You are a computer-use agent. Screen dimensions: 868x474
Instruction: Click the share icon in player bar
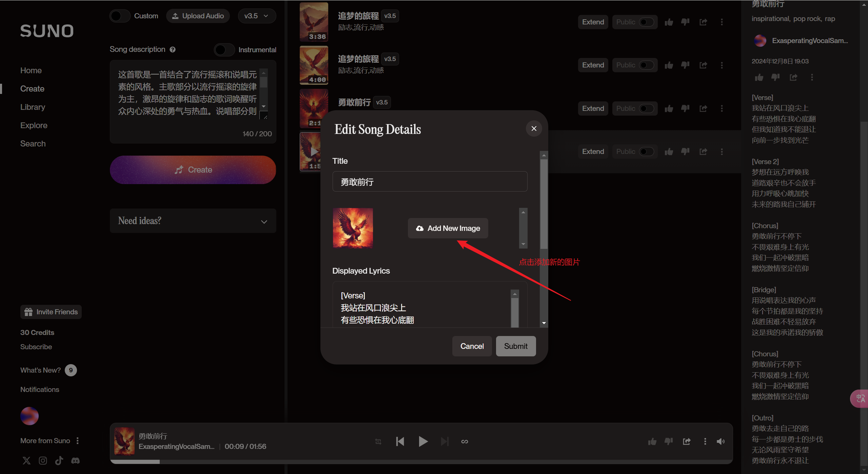pos(687,441)
